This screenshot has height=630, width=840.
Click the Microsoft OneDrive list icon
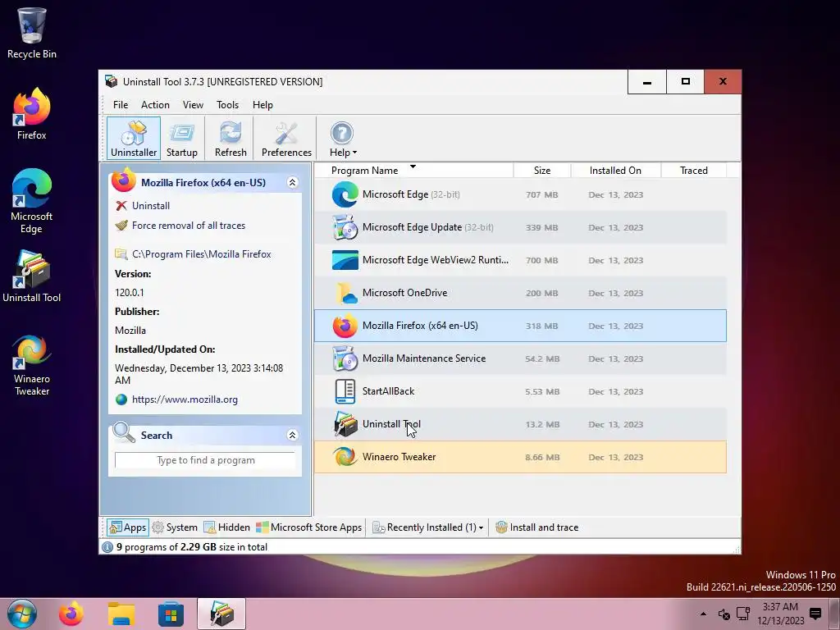click(345, 293)
